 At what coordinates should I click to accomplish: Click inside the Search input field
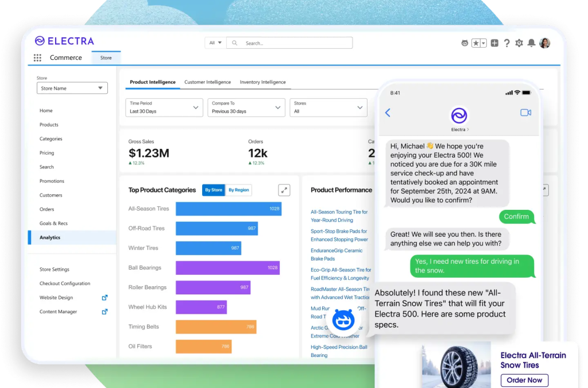point(287,43)
